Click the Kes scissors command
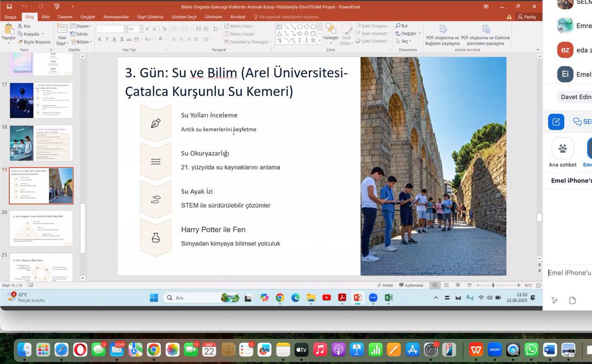Screen dimensions: 592x364 (x=24, y=26)
